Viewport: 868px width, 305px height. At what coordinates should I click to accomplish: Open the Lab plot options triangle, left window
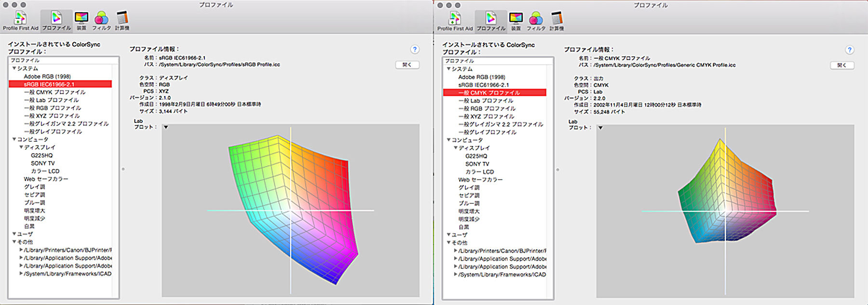click(165, 127)
